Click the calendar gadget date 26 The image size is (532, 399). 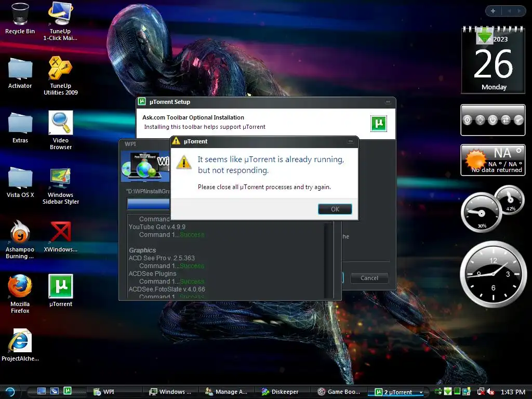[494, 64]
